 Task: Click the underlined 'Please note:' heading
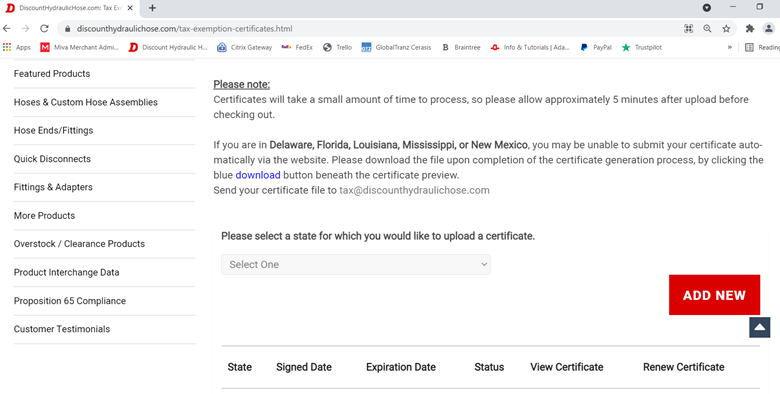[x=241, y=84]
